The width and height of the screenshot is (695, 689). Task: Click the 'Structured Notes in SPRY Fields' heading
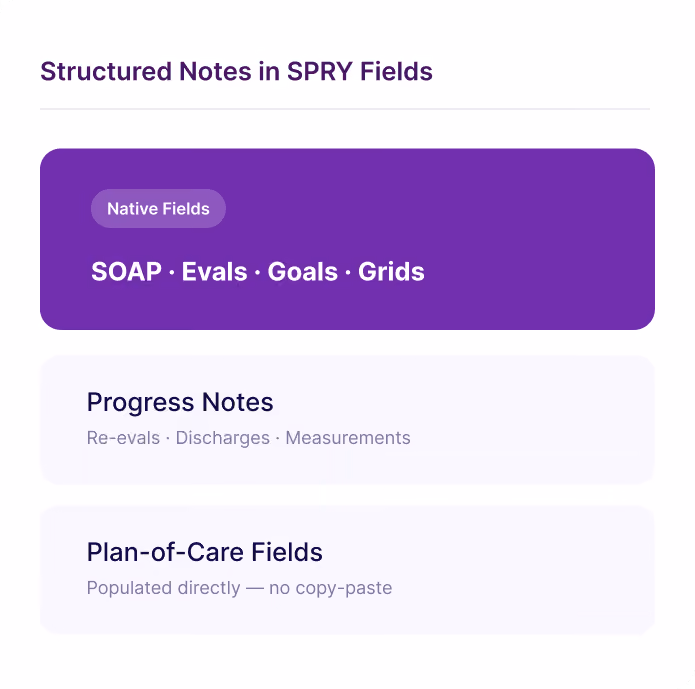click(236, 71)
